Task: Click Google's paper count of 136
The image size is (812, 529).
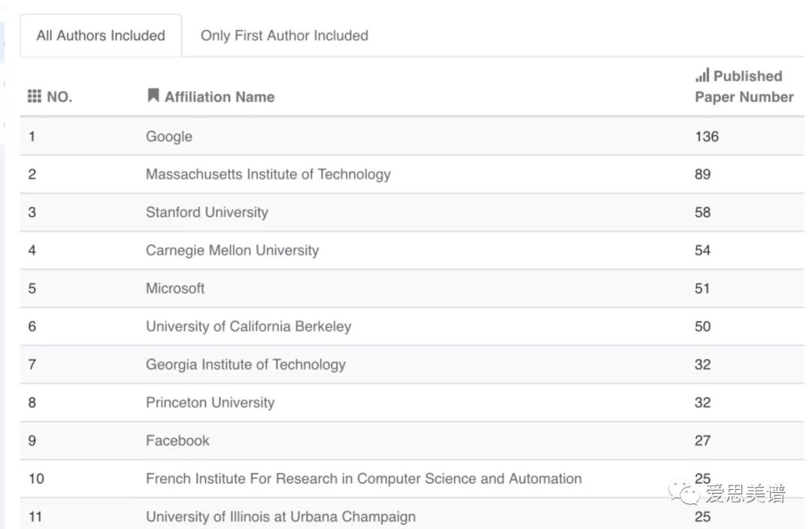Action: coord(707,136)
